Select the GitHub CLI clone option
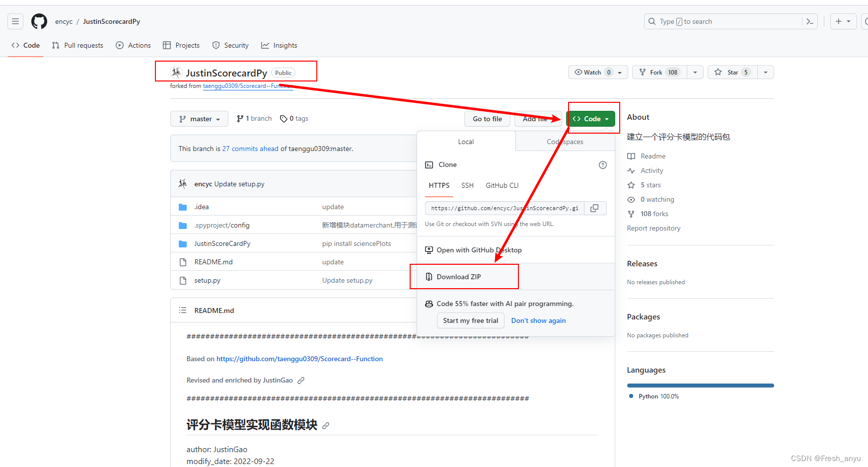 [x=502, y=185]
